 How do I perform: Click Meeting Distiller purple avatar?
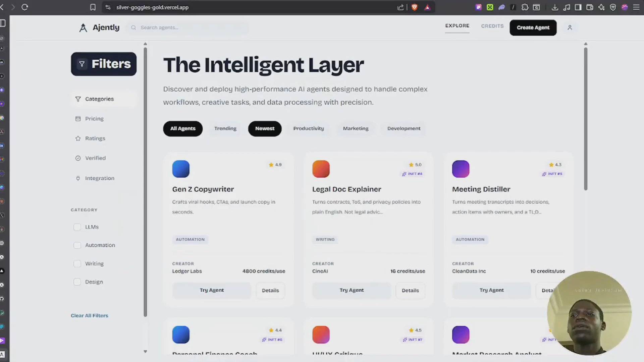[x=461, y=169]
